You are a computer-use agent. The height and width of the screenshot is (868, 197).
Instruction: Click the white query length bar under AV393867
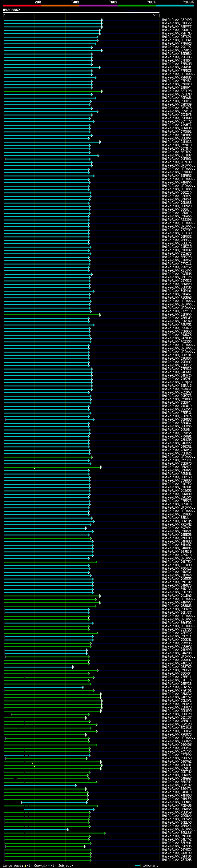81,13
